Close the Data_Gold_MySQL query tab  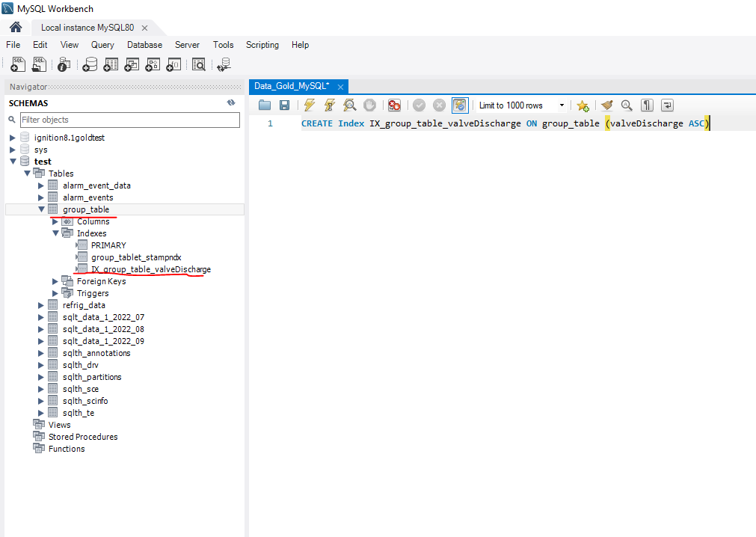[x=340, y=87]
